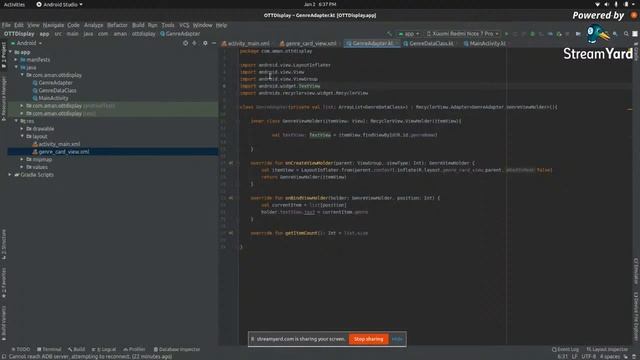Collapse the com.aman.ottdisplay main package
This screenshot has width=640, height=360.
[x=22, y=75]
